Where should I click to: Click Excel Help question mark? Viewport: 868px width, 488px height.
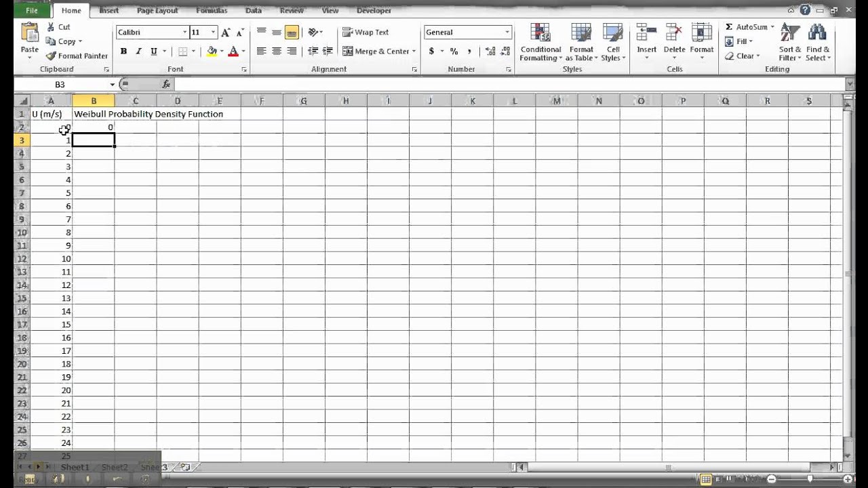coord(805,10)
